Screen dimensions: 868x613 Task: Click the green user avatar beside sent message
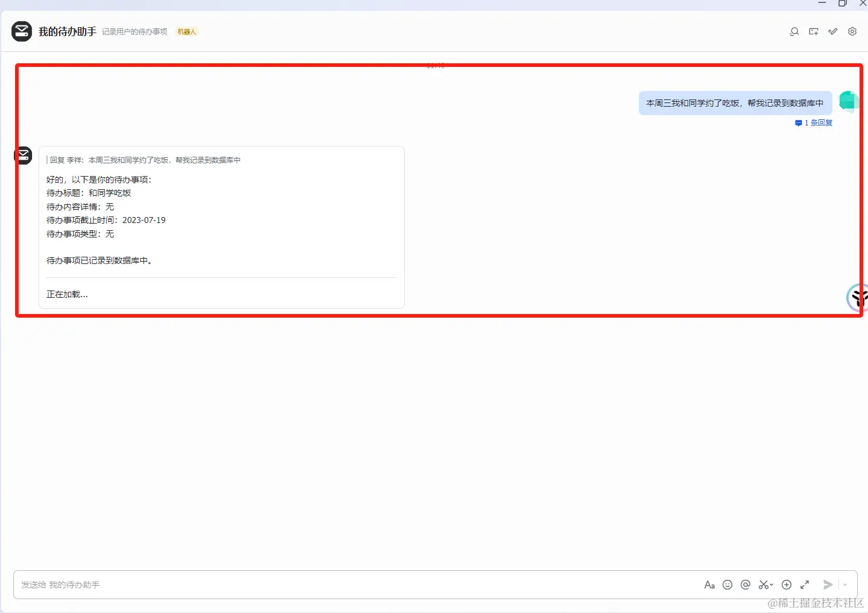tap(849, 102)
